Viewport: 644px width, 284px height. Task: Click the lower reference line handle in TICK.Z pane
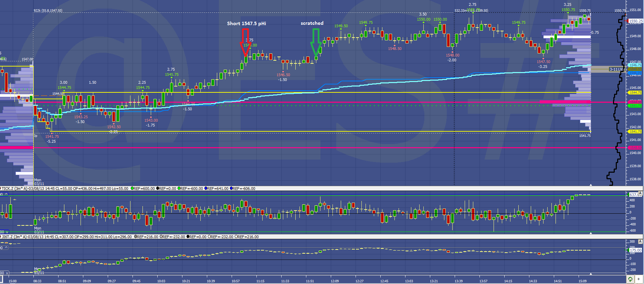click(x=4, y=232)
